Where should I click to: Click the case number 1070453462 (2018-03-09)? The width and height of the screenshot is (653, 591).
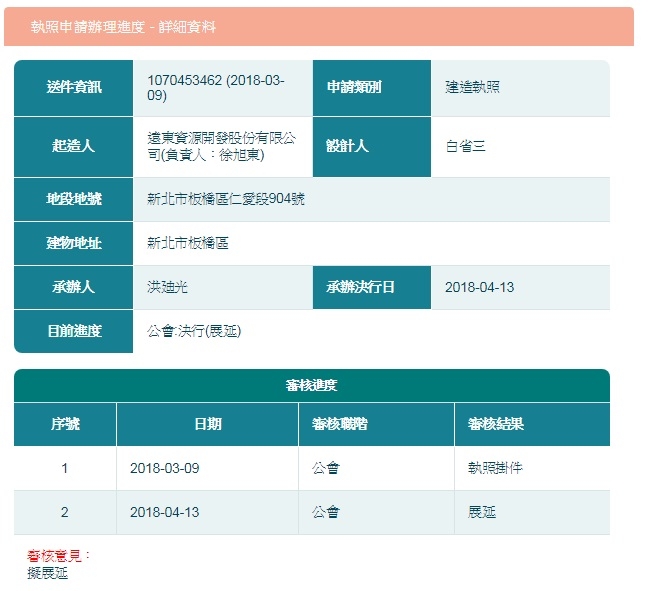pyautogui.click(x=216, y=88)
